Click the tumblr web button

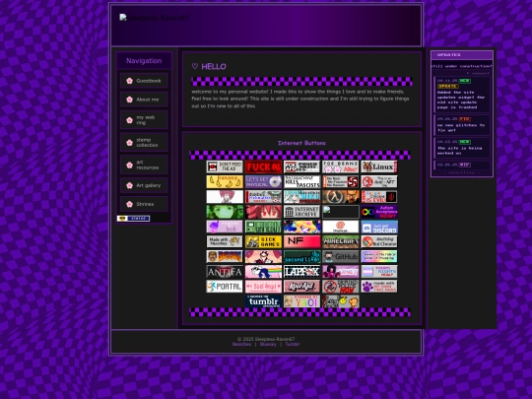263,301
